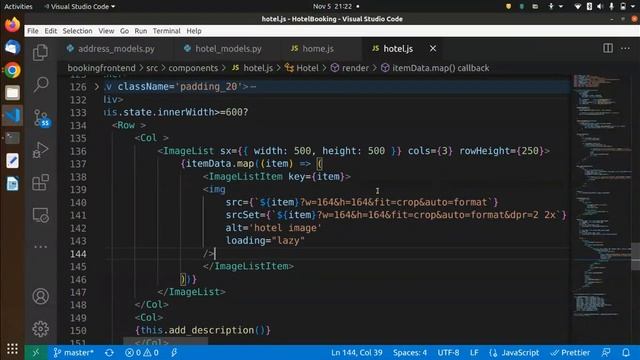Open Google Chrome from the dock
This screenshot has width=640, height=360.
tap(12, 70)
